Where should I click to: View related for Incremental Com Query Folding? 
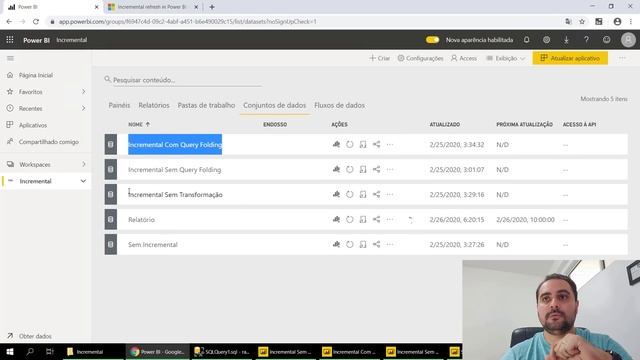point(376,144)
